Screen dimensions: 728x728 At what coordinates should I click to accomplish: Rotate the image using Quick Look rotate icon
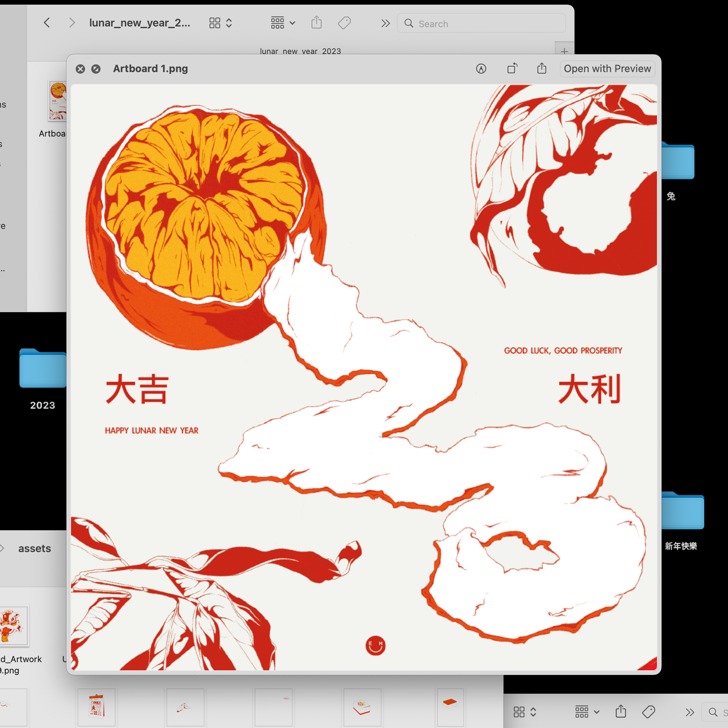pyautogui.click(x=512, y=68)
